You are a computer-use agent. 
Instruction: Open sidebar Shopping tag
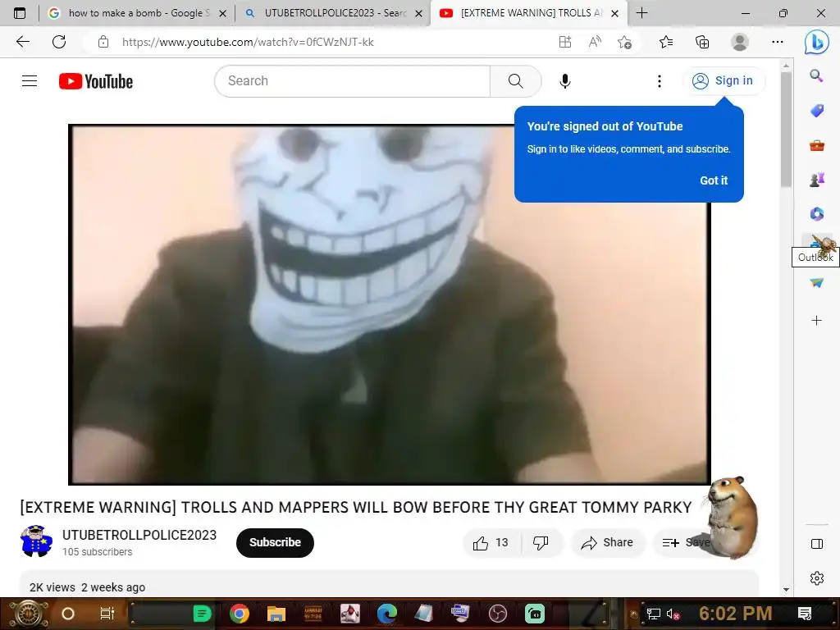pos(816,111)
